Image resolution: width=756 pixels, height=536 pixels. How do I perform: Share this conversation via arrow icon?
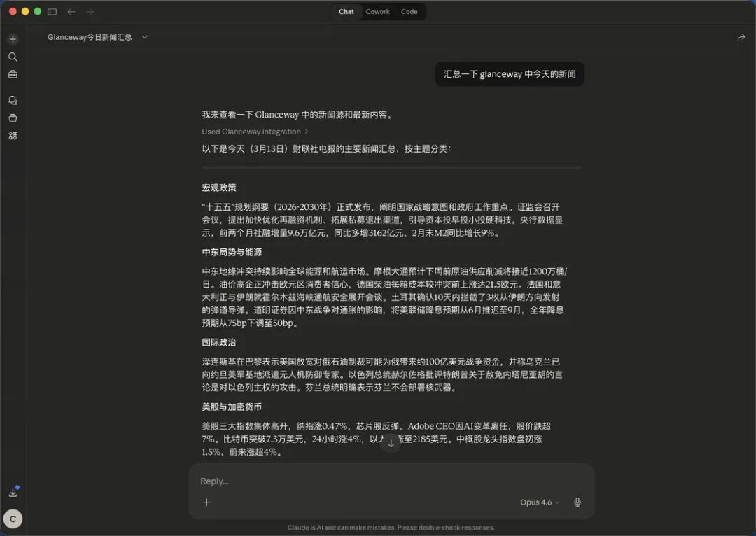(x=741, y=38)
